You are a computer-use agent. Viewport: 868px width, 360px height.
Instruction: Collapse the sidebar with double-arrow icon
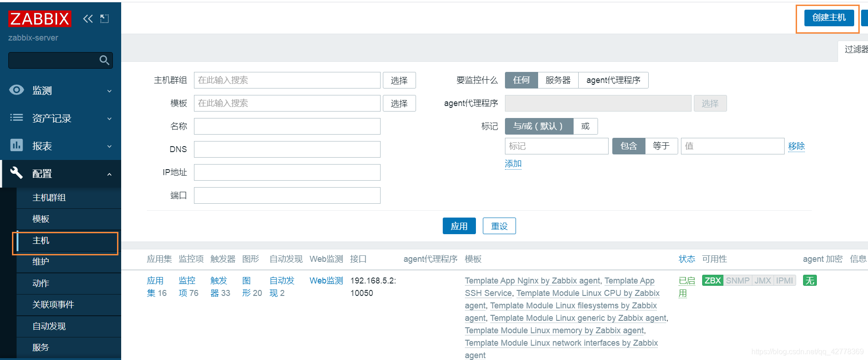(x=88, y=18)
